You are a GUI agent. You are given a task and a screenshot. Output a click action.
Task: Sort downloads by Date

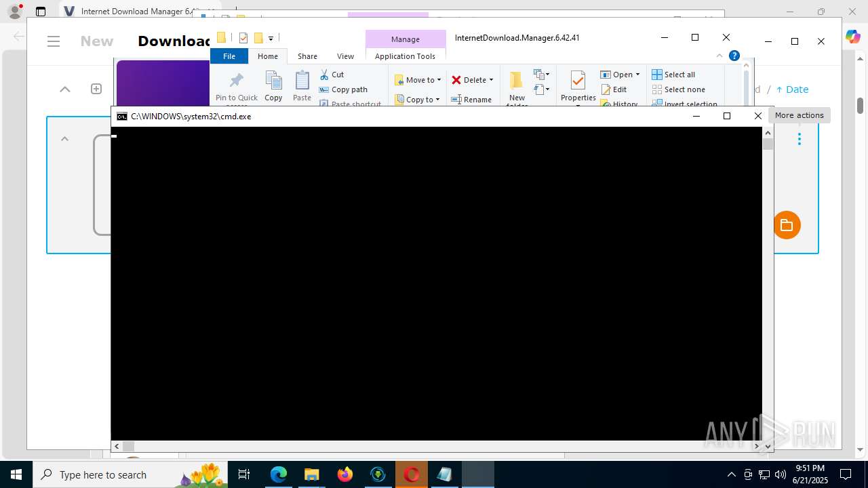[x=792, y=89]
